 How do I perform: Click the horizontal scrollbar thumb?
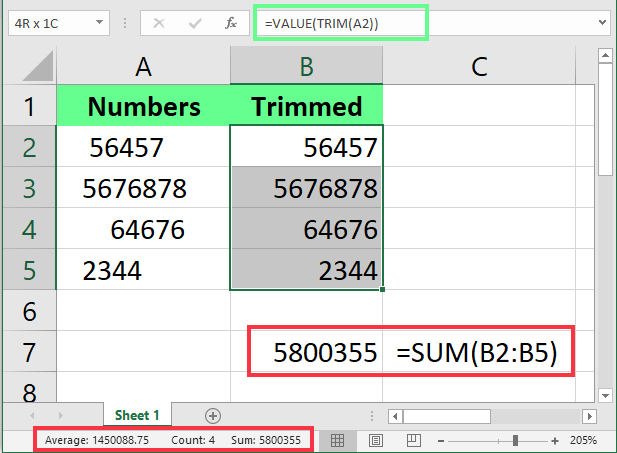[x=447, y=416]
